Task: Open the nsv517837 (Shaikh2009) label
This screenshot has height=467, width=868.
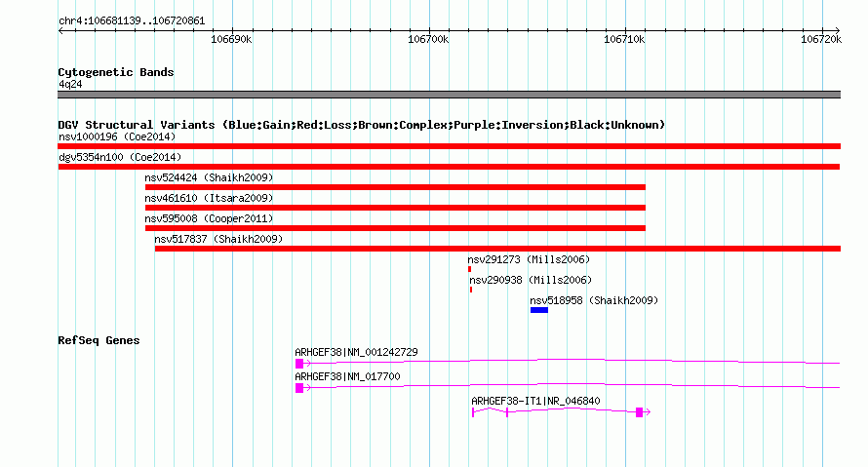Action: pos(218,239)
